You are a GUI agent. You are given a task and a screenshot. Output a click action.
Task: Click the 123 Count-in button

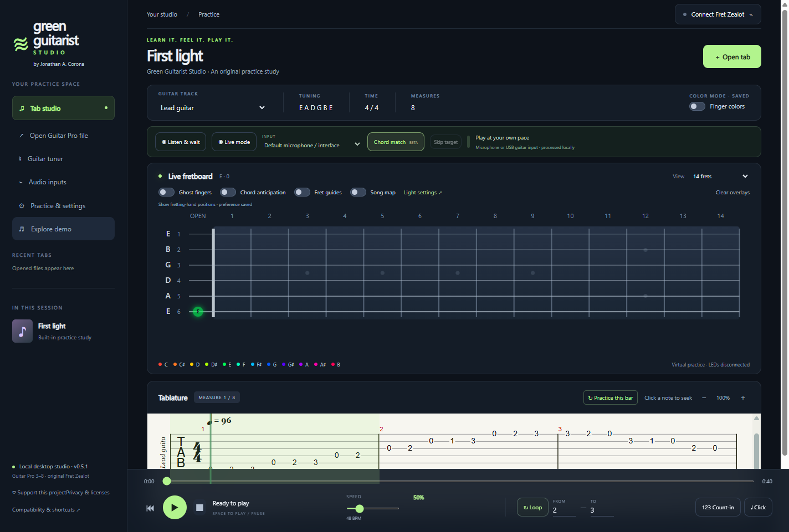718,507
